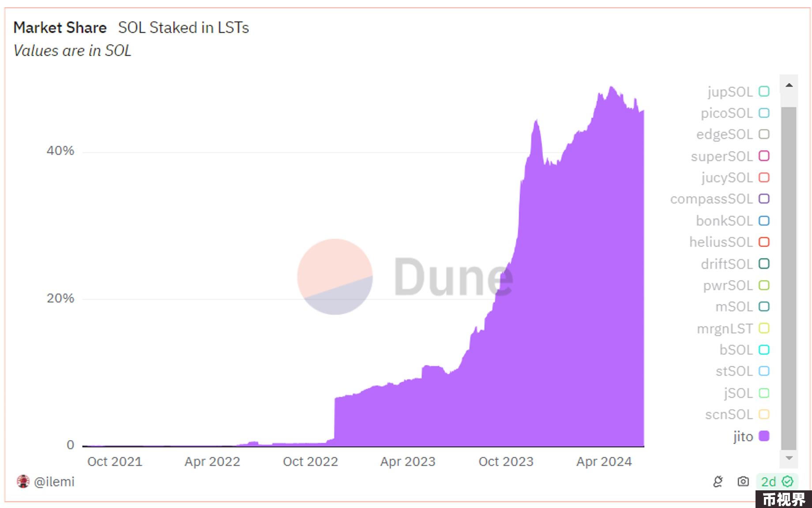Click the Oct 2022 x-axis label
Viewport: 812px width, 508px height.
tap(310, 462)
